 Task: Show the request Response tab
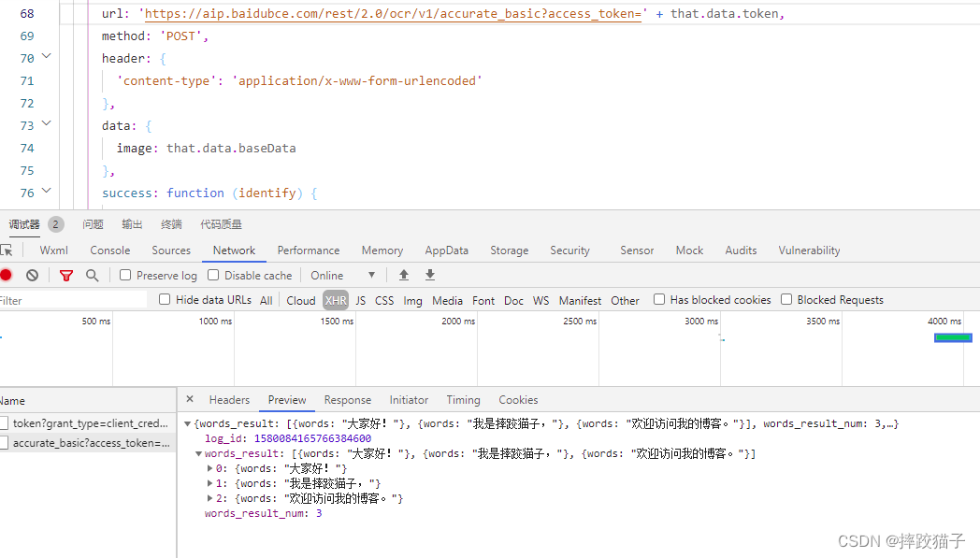[348, 400]
